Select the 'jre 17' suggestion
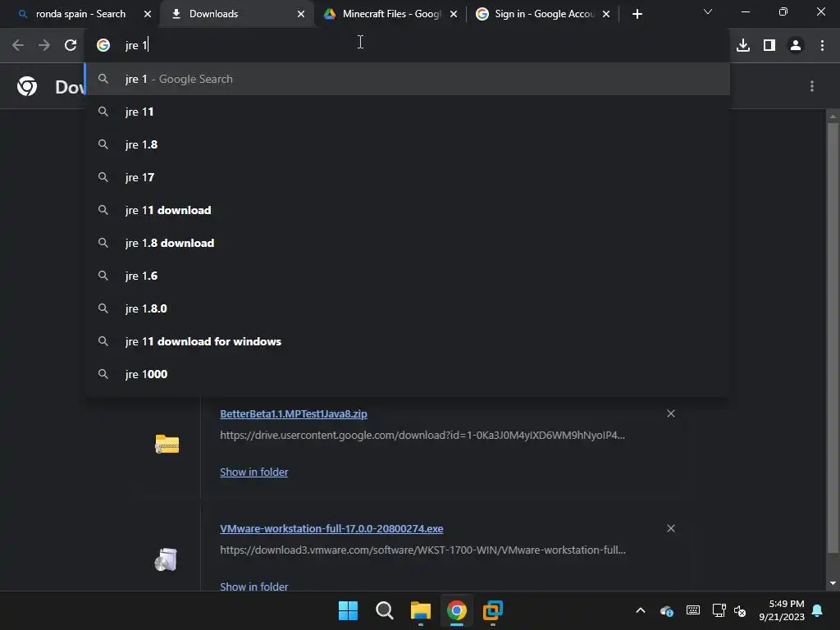The height and width of the screenshot is (630, 840). coord(407,177)
